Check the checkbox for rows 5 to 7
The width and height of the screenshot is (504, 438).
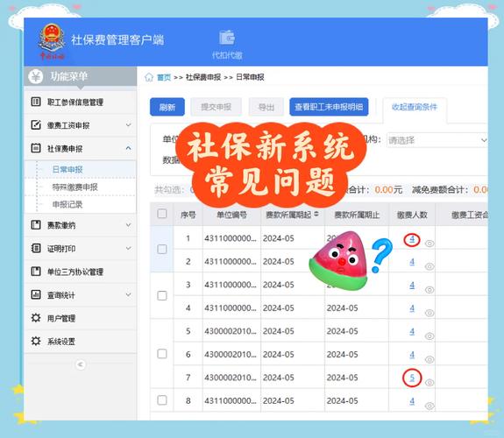[162, 354]
